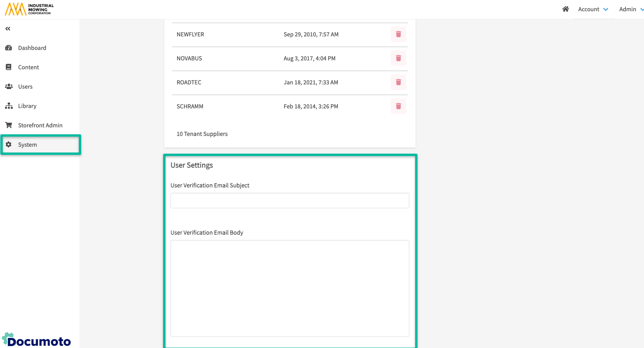Click the Storefront Admin cart icon
This screenshot has width=644, height=348.
pyautogui.click(x=9, y=125)
